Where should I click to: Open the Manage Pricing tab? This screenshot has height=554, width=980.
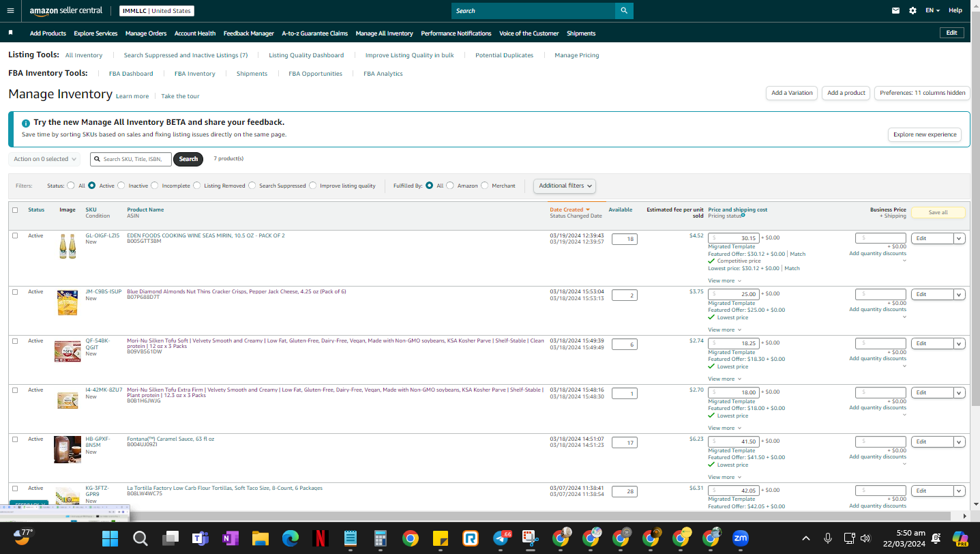click(x=577, y=55)
